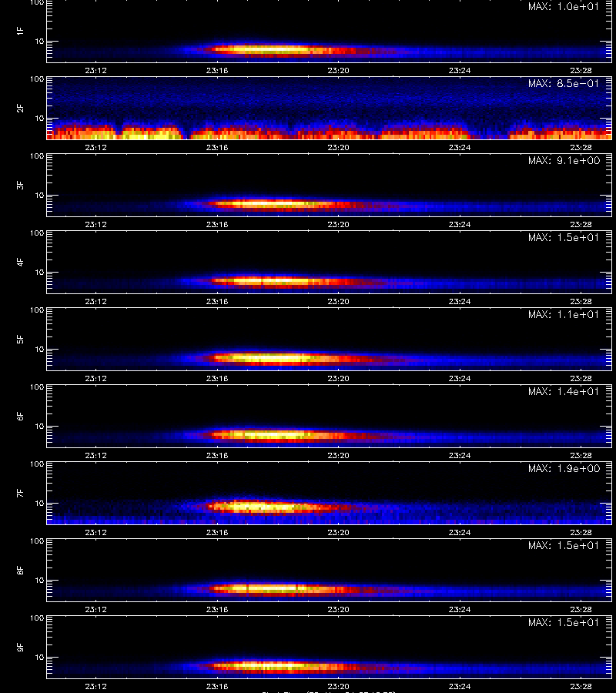This screenshot has height=693, width=616.
Task: Click the 2F panel axis label
Action: (20, 109)
